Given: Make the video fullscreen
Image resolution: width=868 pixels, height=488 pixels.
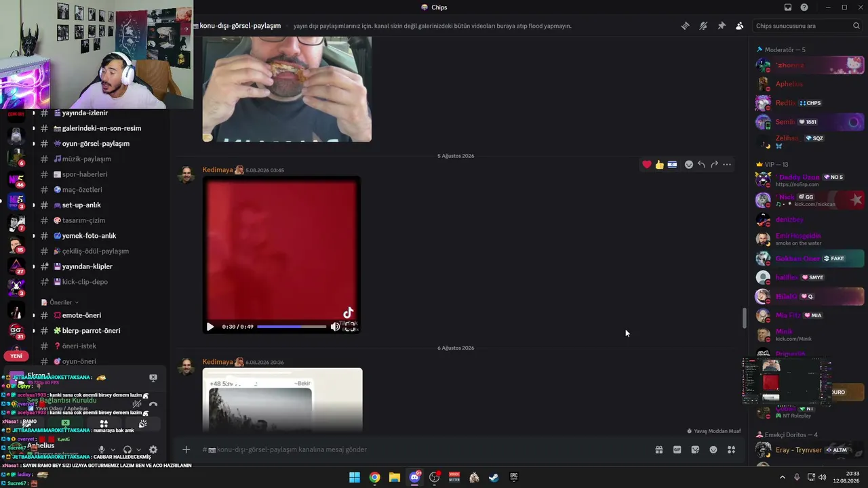Looking at the screenshot, I should click(350, 327).
